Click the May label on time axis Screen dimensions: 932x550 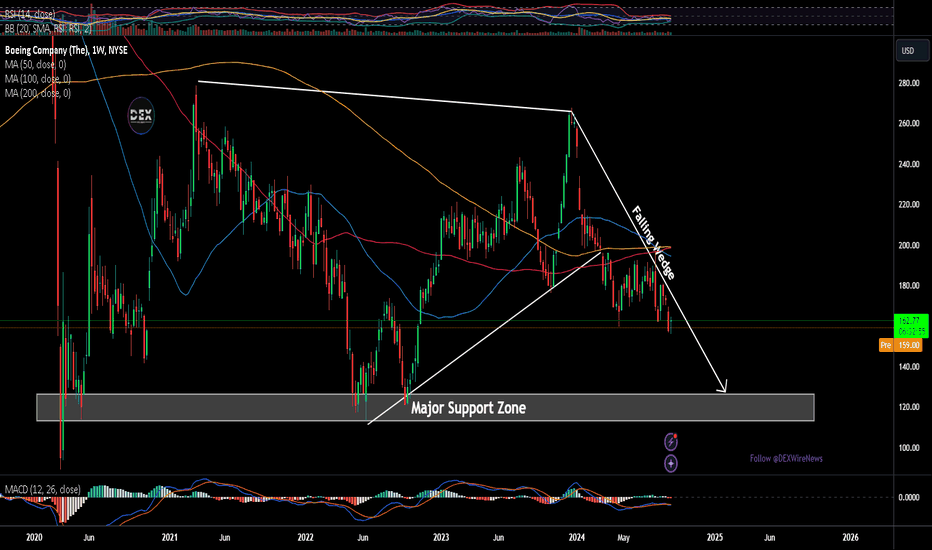click(x=624, y=538)
